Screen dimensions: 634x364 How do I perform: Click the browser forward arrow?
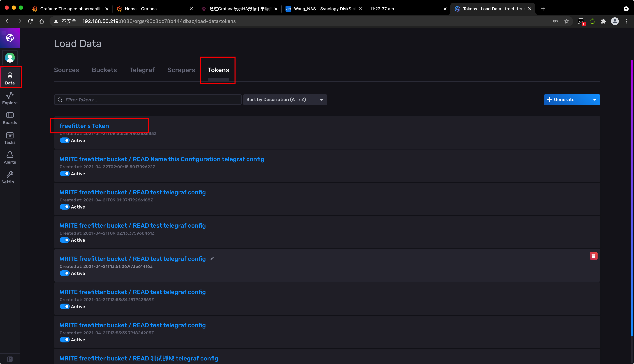[19, 21]
